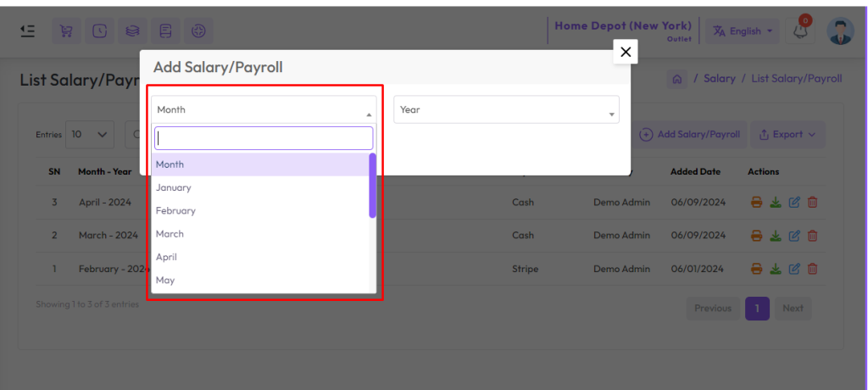Edit the March - 2024 salary row
Image resolution: width=868 pixels, height=390 pixels.
tap(794, 236)
